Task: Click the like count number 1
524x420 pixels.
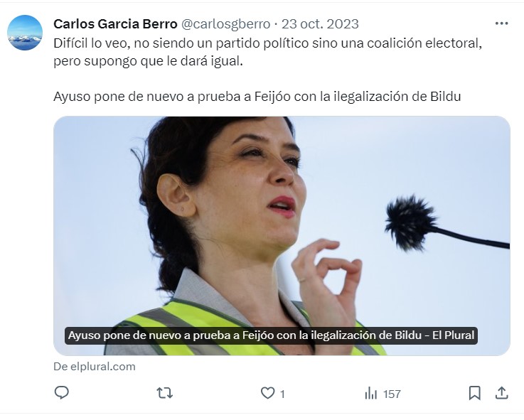Action: (x=282, y=394)
